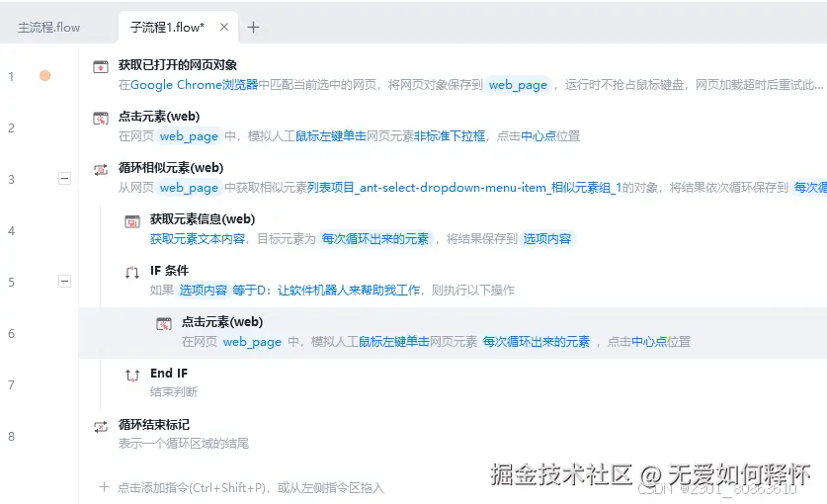Select the IF 条件 step title
The height and width of the screenshot is (504, 827).
(169, 271)
